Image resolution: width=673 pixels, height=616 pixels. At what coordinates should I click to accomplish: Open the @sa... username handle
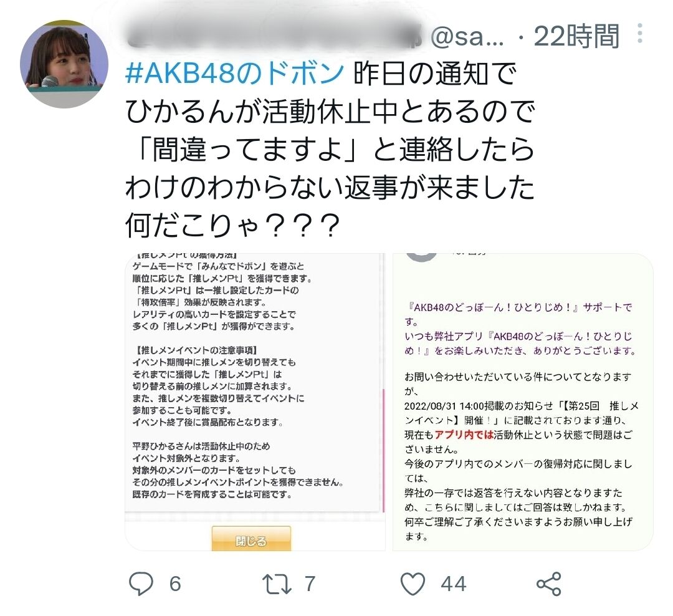point(467,37)
